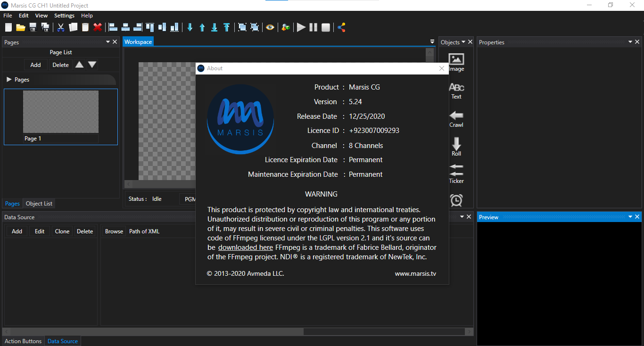
Task: Click the paste clipboard icon
Action: tap(85, 27)
